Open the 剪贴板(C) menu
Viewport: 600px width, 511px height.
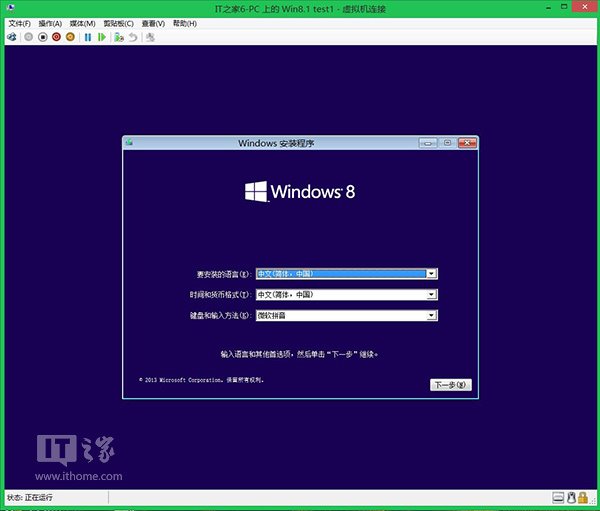pyautogui.click(x=118, y=23)
